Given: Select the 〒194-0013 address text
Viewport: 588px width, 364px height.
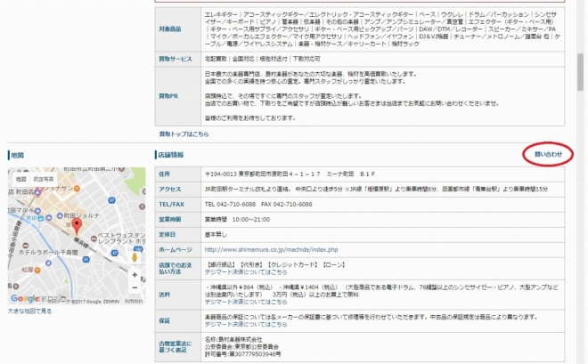Looking at the screenshot, I should pos(290,174).
